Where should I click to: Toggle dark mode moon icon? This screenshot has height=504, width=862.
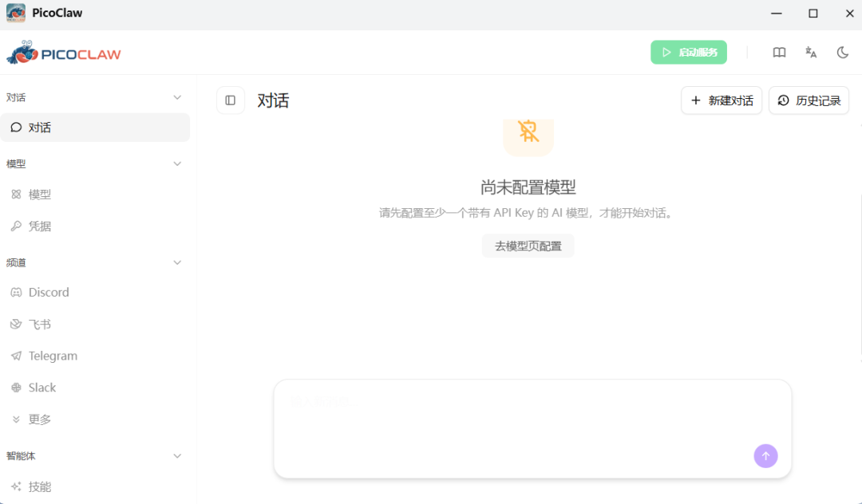click(x=842, y=53)
